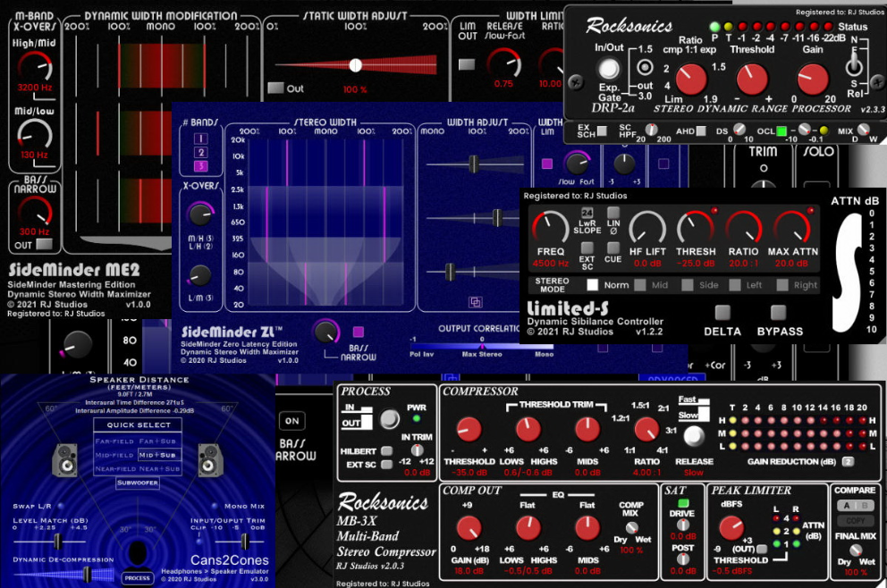Toggle the green OCL indicator on DRP-2a
887x588 pixels.
click(781, 131)
